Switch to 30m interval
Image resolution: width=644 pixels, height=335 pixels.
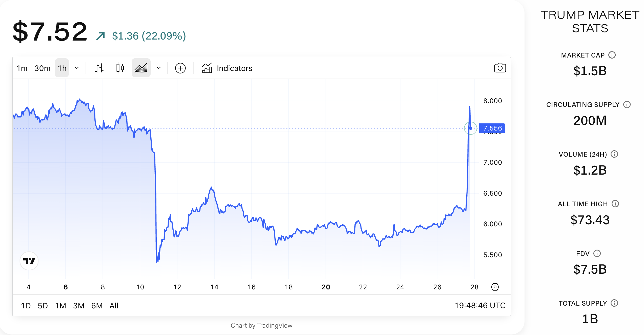pos(42,68)
